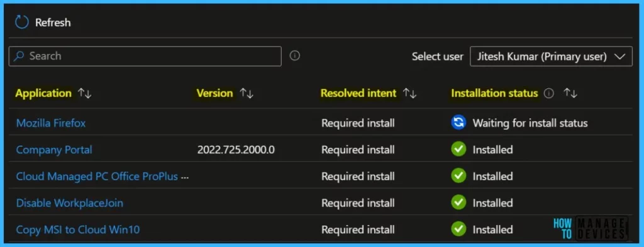The width and height of the screenshot is (644, 247).
Task: Open the Company Portal application link
Action: (x=54, y=150)
